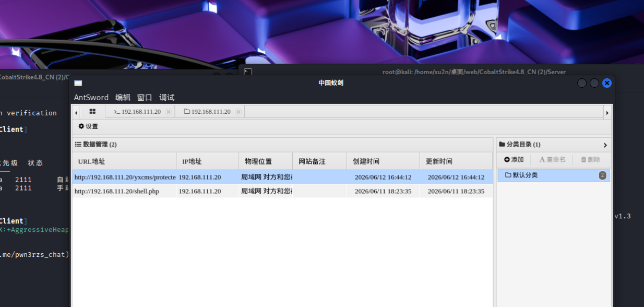Click 局域网 location in shell.php row

click(266, 191)
